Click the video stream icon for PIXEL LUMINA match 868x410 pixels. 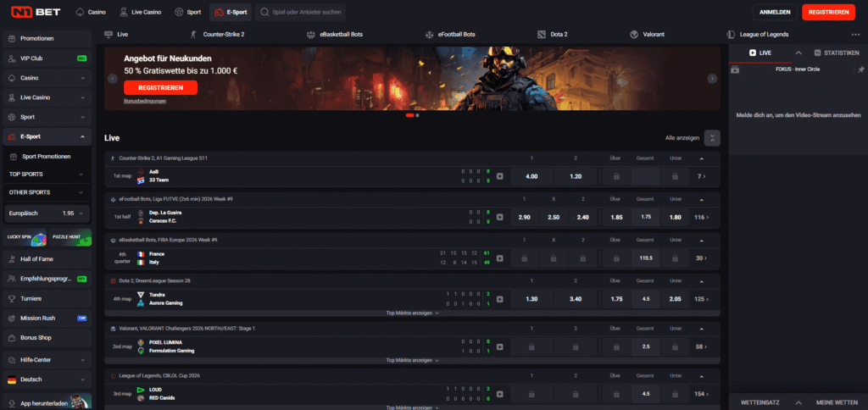click(x=499, y=347)
